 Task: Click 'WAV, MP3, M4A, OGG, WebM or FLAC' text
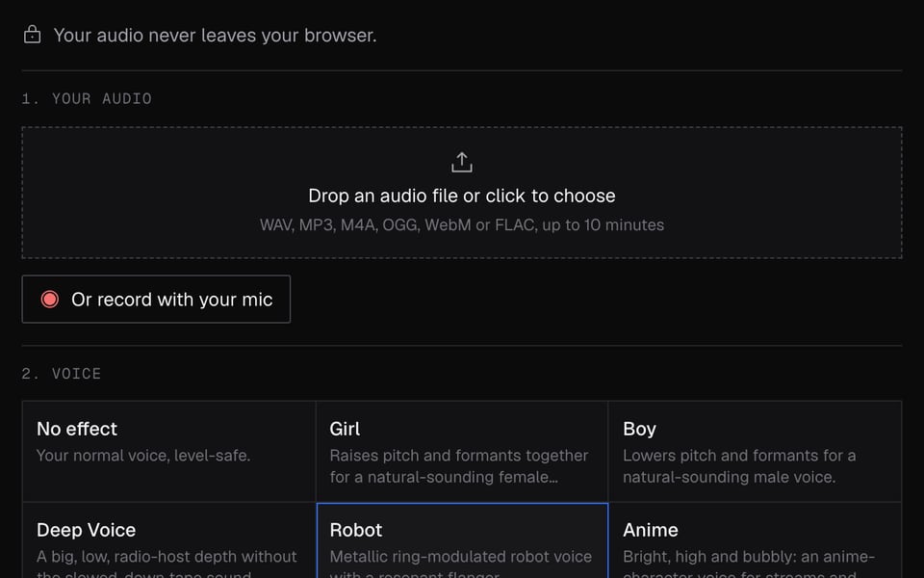[x=397, y=224]
